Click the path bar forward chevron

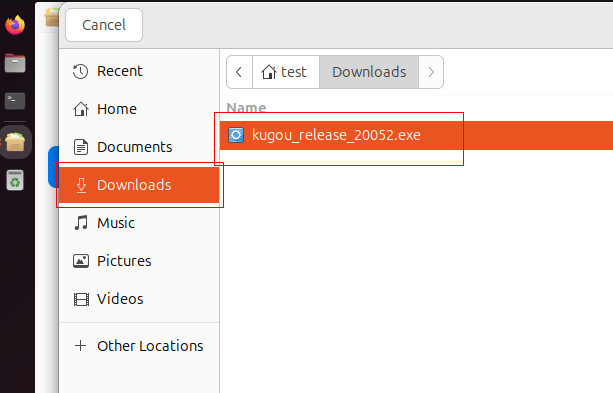(431, 72)
